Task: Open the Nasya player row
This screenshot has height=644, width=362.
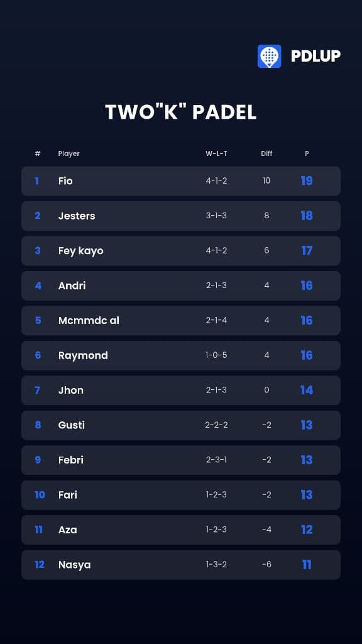Action: 181,565
